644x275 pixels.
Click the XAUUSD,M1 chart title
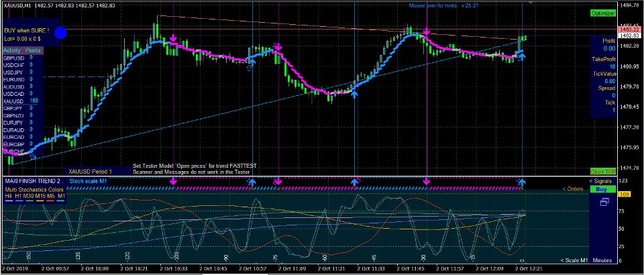pyautogui.click(x=16, y=5)
